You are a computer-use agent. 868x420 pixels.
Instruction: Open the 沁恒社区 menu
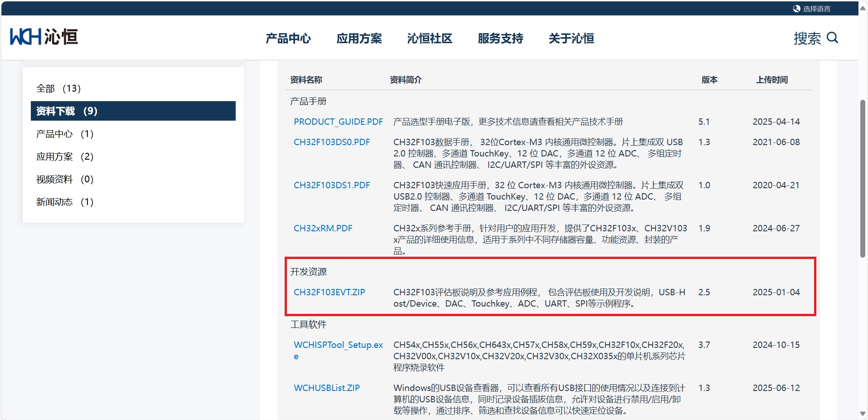pos(430,38)
